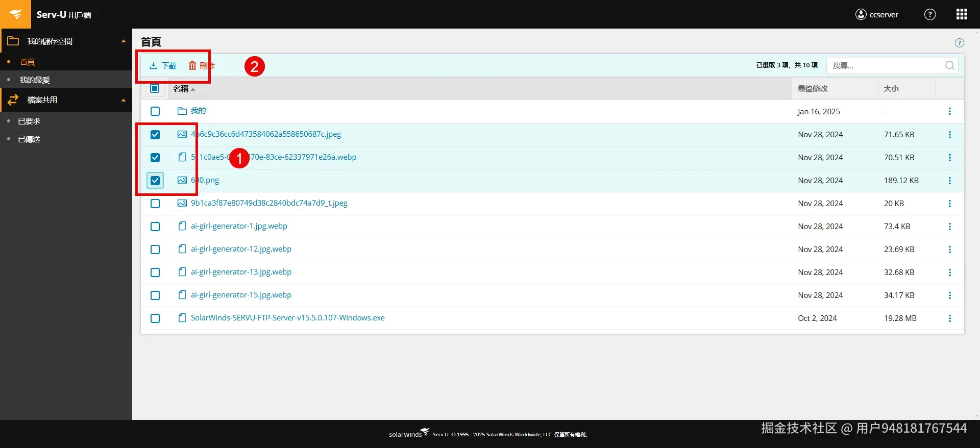
Task: Click the folder icon of the 我的 row
Action: pyautogui.click(x=182, y=111)
